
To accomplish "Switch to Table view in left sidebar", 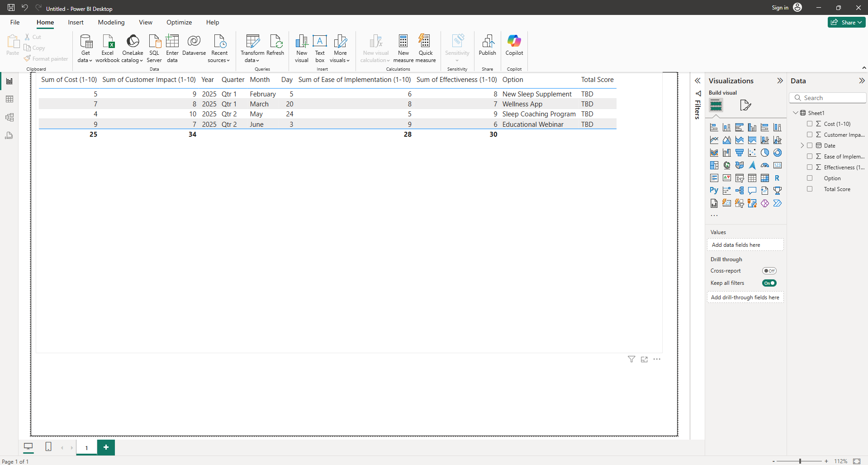I will pyautogui.click(x=9, y=99).
